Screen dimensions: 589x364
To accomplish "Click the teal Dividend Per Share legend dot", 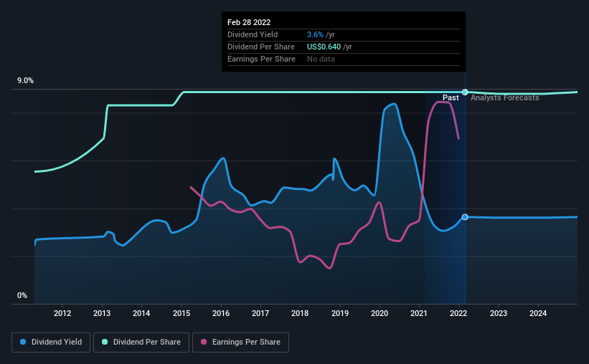I will (x=105, y=342).
